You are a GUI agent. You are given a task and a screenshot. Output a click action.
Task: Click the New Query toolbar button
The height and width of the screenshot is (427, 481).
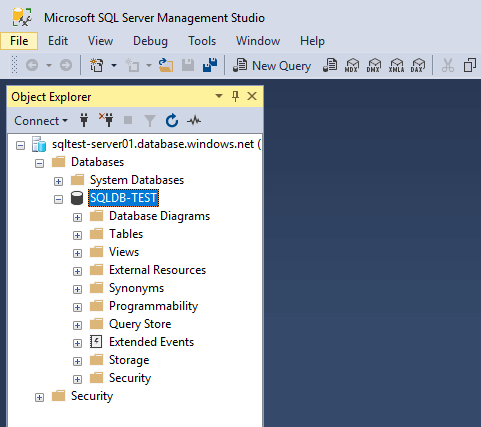pyautogui.click(x=272, y=65)
